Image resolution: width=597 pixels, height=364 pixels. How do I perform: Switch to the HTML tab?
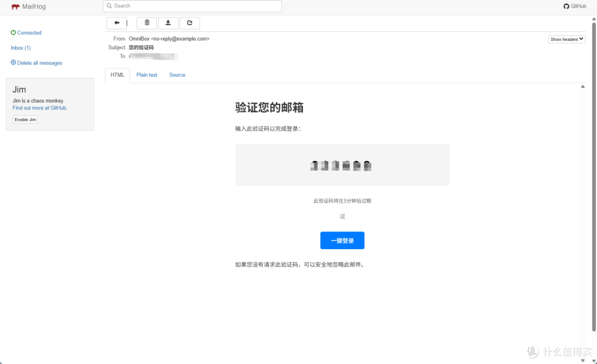click(x=117, y=75)
